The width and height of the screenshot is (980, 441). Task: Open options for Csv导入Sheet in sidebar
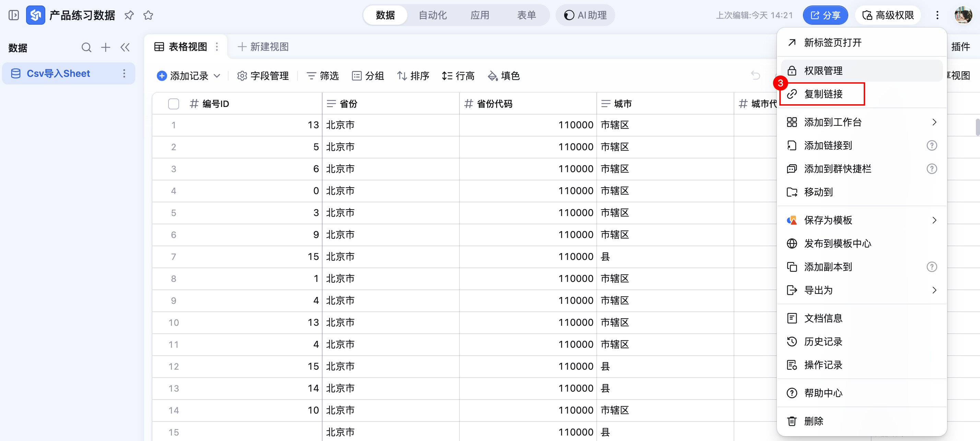[x=124, y=73]
